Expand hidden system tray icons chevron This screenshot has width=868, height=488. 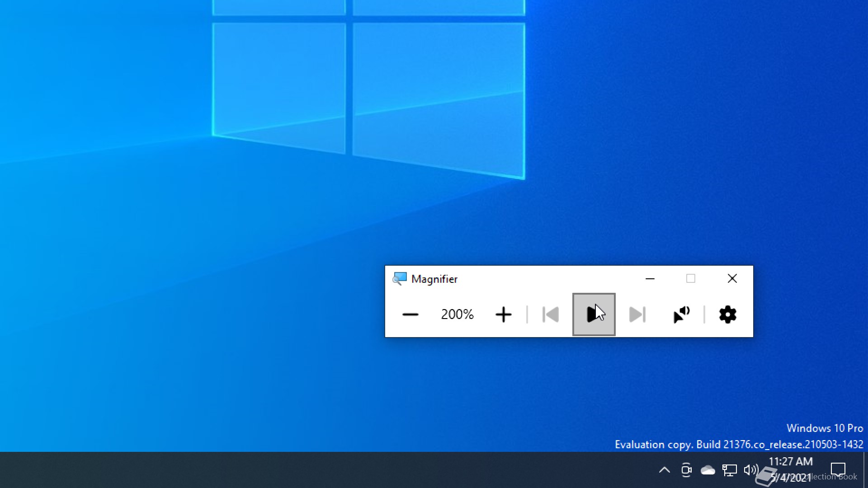coord(664,470)
